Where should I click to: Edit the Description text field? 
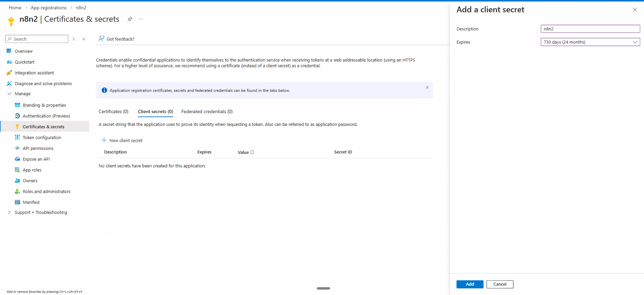click(590, 29)
